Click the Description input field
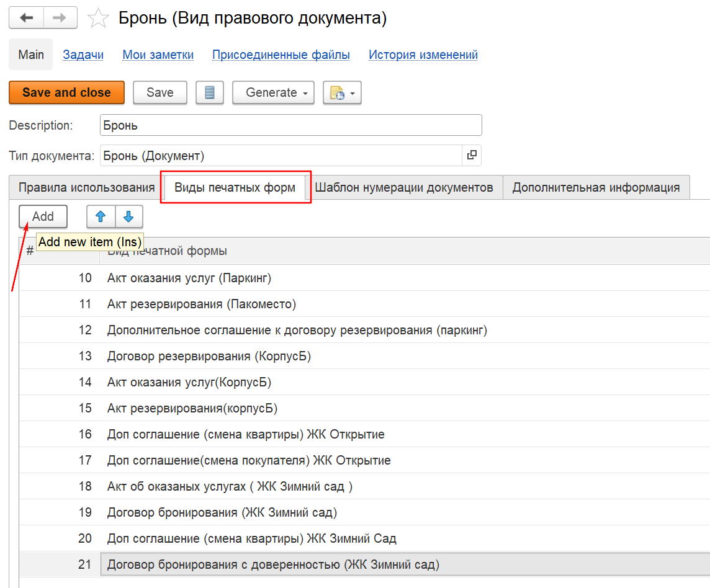The width and height of the screenshot is (710, 588). 290,125
